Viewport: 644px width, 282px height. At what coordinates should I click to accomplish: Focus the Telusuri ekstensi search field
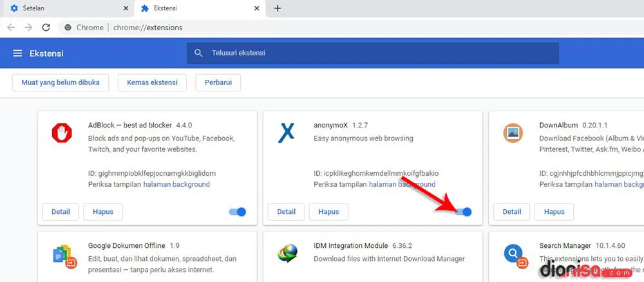click(372, 53)
